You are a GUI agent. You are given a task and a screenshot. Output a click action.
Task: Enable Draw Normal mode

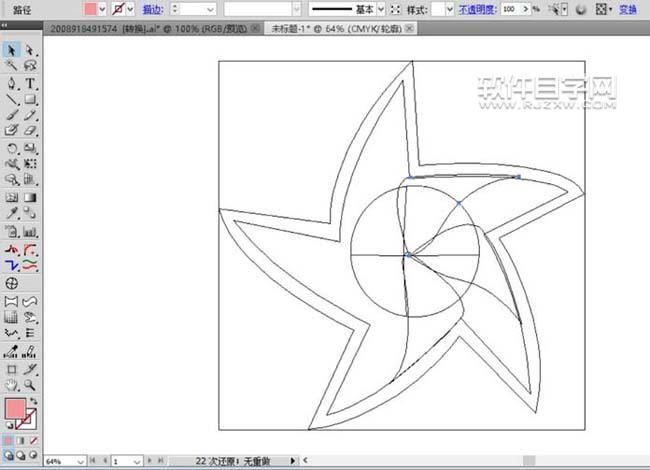coord(8,455)
